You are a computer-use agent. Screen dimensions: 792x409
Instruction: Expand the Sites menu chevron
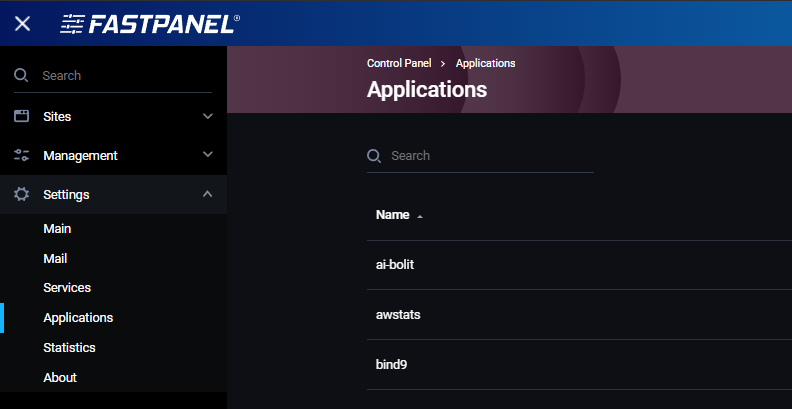point(208,116)
